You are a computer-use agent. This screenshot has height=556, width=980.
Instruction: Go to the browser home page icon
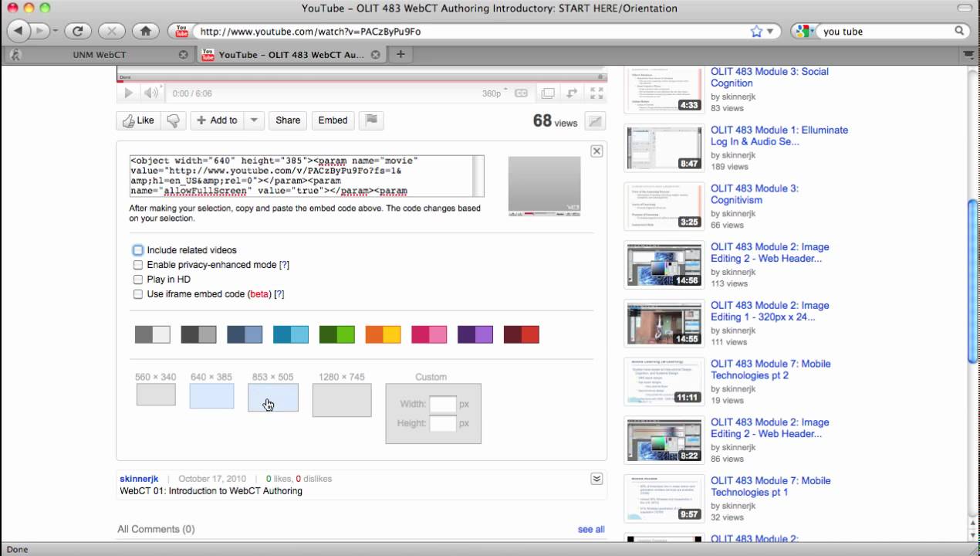pos(146,32)
